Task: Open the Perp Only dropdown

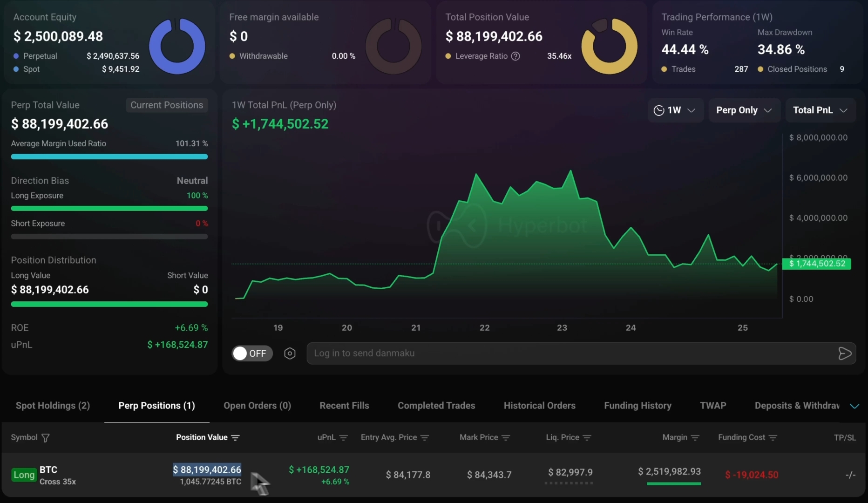Action: pyautogui.click(x=744, y=110)
